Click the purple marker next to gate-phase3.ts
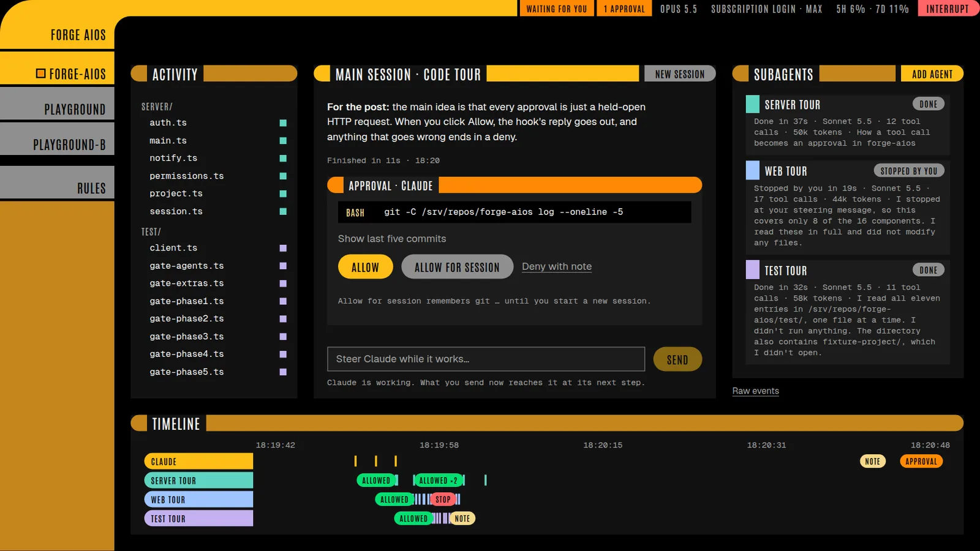980x551 pixels. tap(283, 336)
